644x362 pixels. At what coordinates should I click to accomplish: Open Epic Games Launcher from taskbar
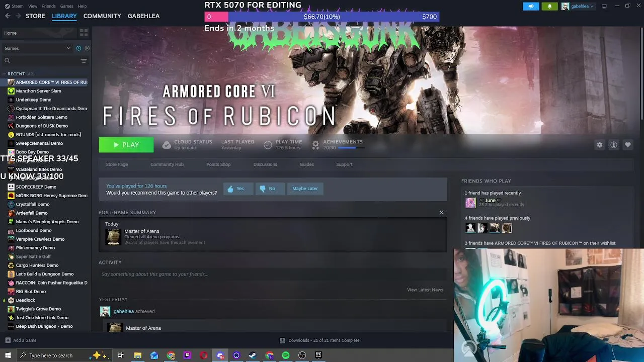318,355
